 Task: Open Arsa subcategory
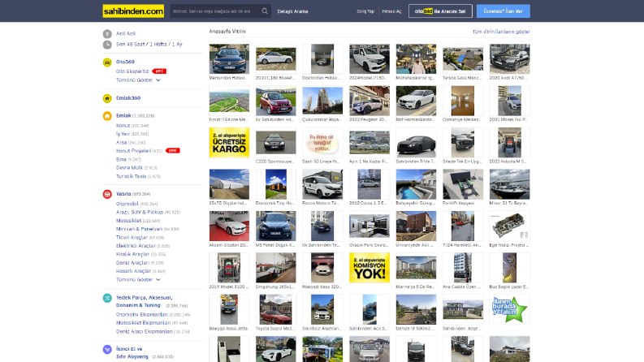[x=121, y=142]
